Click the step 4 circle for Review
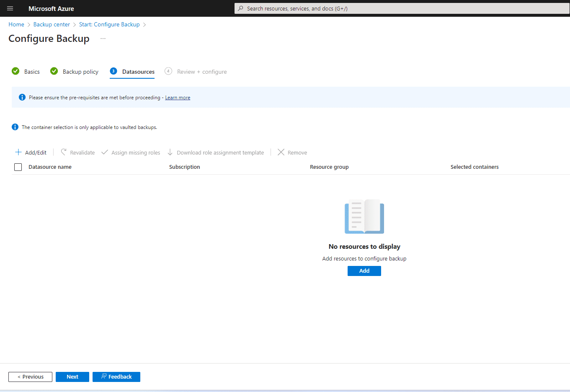The height and width of the screenshot is (392, 570). tap(168, 71)
